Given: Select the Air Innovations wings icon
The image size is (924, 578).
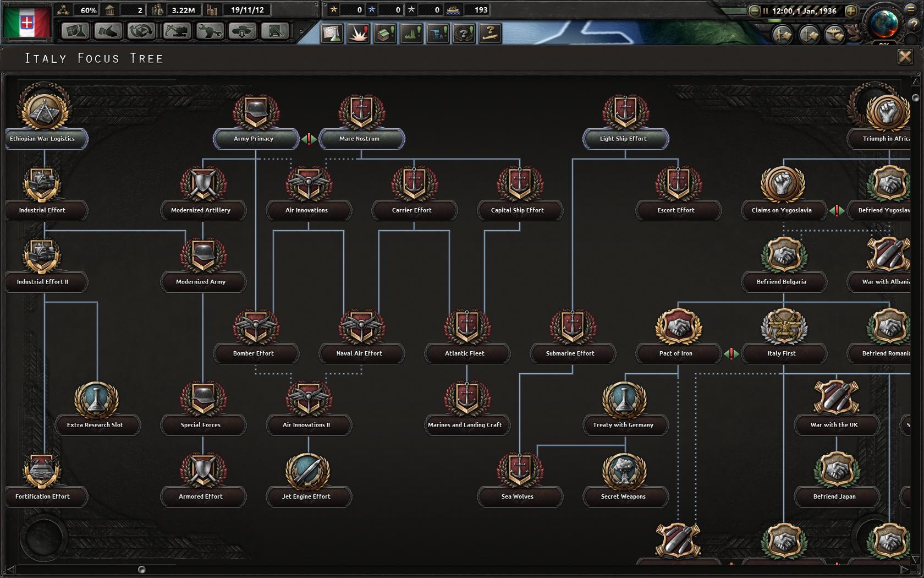Looking at the screenshot, I should [x=309, y=183].
